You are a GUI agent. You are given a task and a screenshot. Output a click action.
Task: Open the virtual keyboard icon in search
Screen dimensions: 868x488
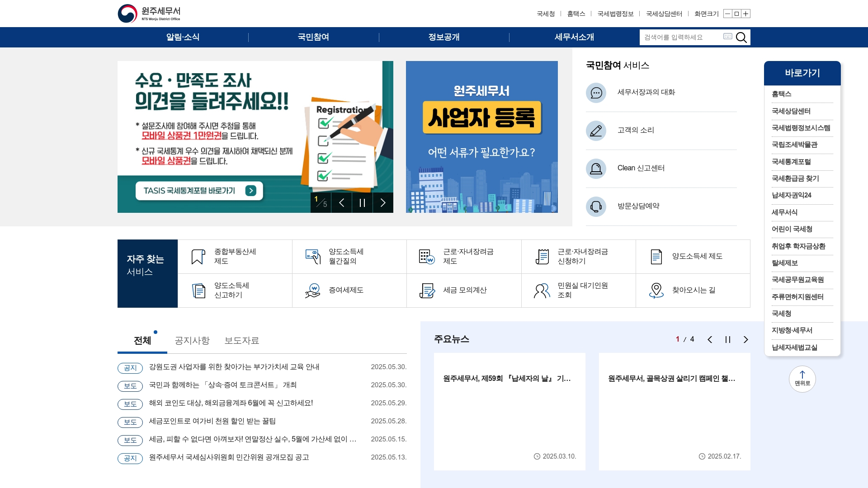click(727, 36)
